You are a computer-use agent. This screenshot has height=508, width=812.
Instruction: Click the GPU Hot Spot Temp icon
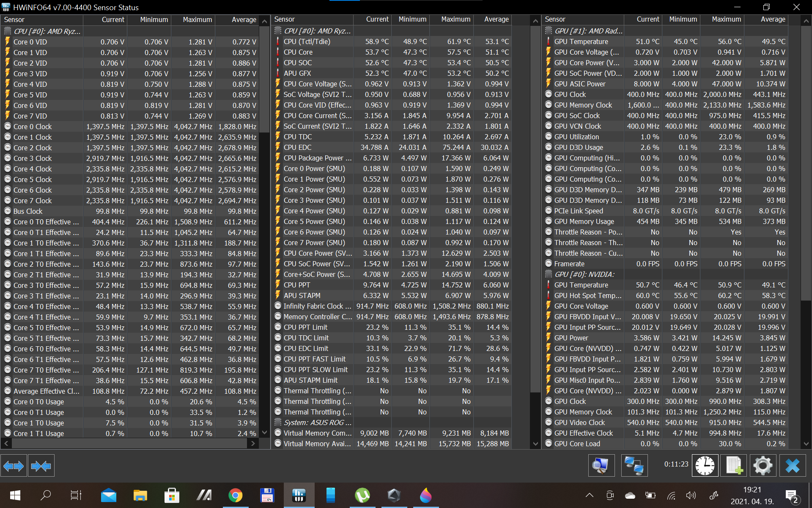point(549,295)
